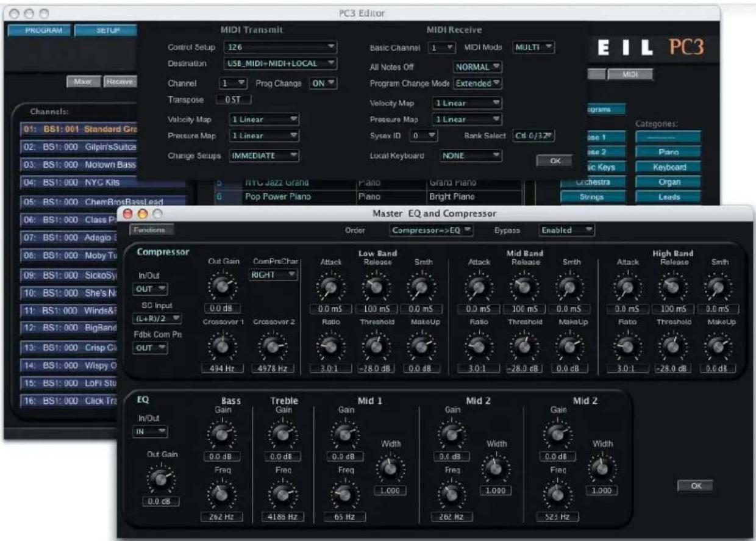Choose the Piano category button
This screenshot has width=756, height=541.
pyautogui.click(x=668, y=152)
